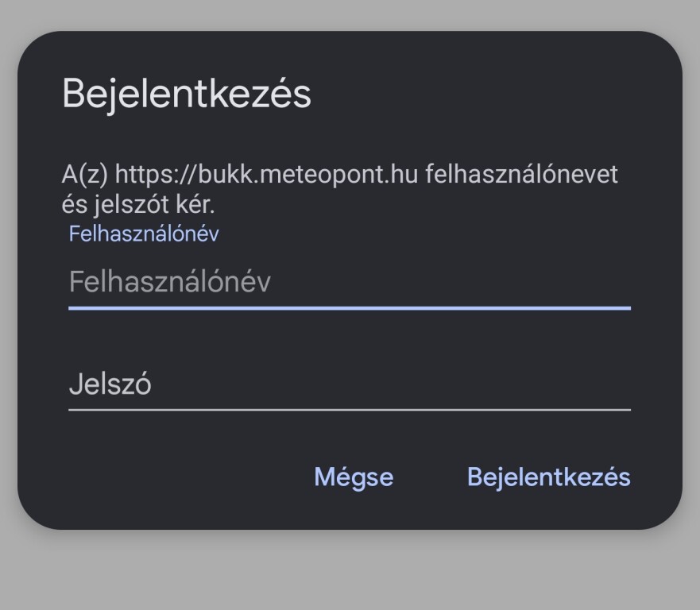
Task: Dismiss the login prompt using Mégse
Action: (353, 477)
